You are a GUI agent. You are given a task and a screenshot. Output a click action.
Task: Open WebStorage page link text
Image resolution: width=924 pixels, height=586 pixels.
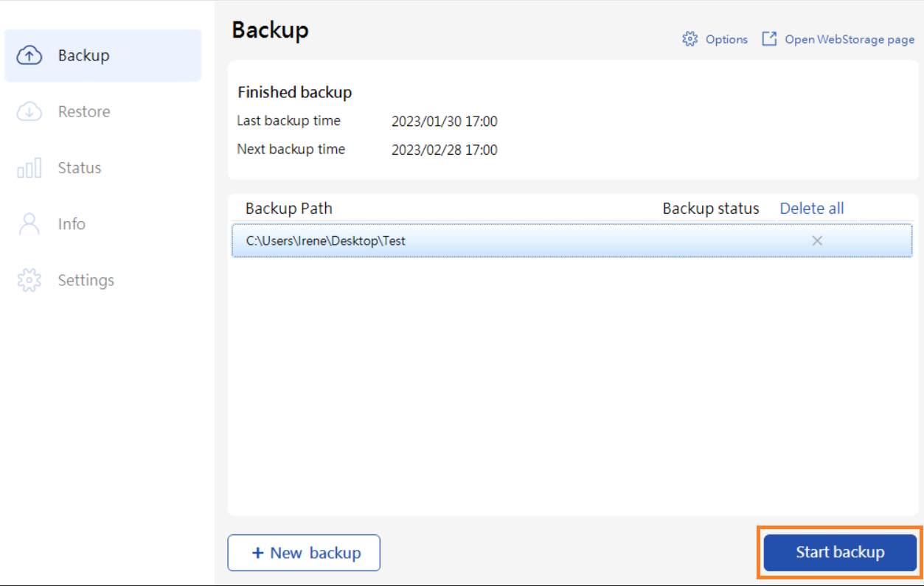(850, 39)
